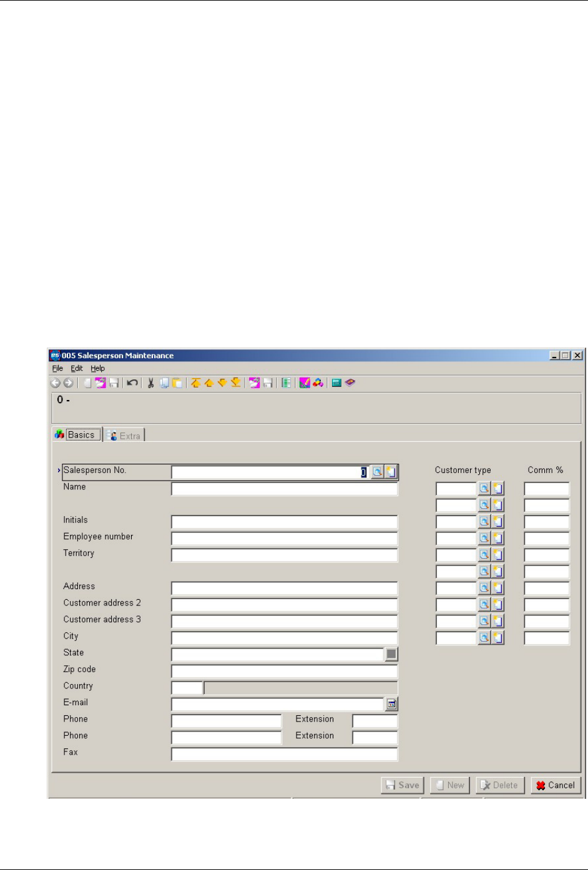Click the Delete button
The image size is (588, 870).
click(x=500, y=785)
